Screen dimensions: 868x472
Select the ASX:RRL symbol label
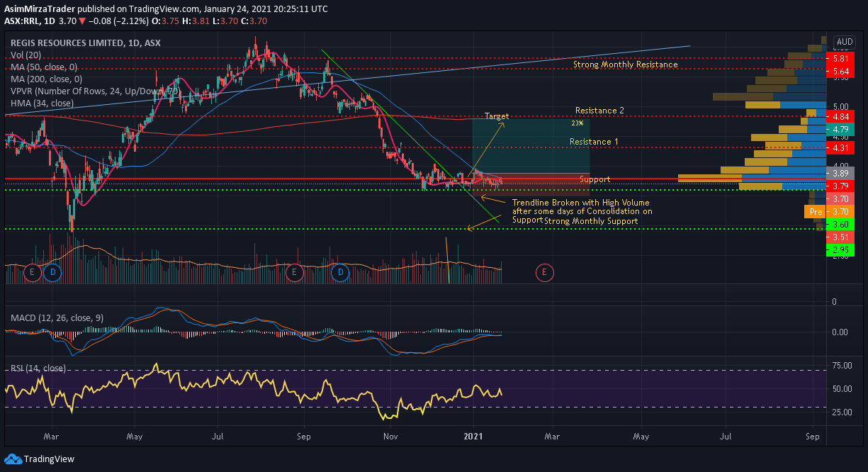22,21
